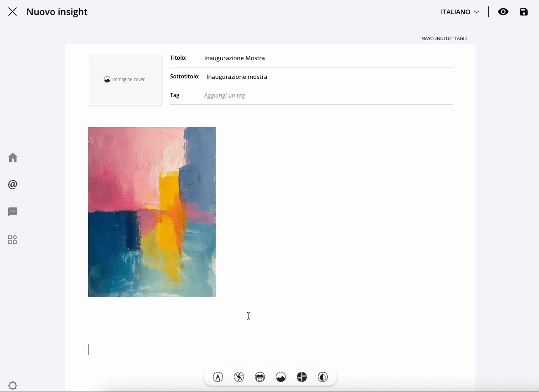Click the camera shutter icon
Image resolution: width=539 pixels, height=392 pixels.
[239, 377]
